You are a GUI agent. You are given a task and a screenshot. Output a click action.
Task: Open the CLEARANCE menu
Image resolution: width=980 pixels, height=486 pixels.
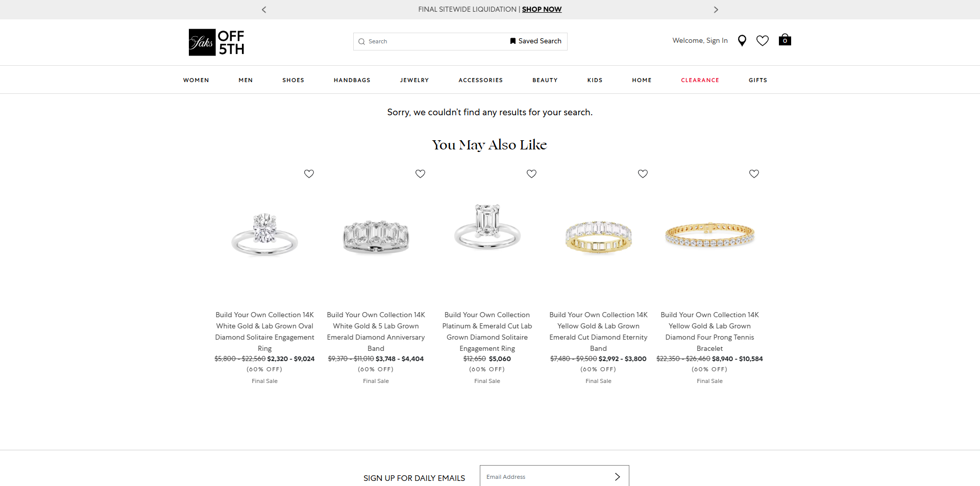(x=700, y=80)
